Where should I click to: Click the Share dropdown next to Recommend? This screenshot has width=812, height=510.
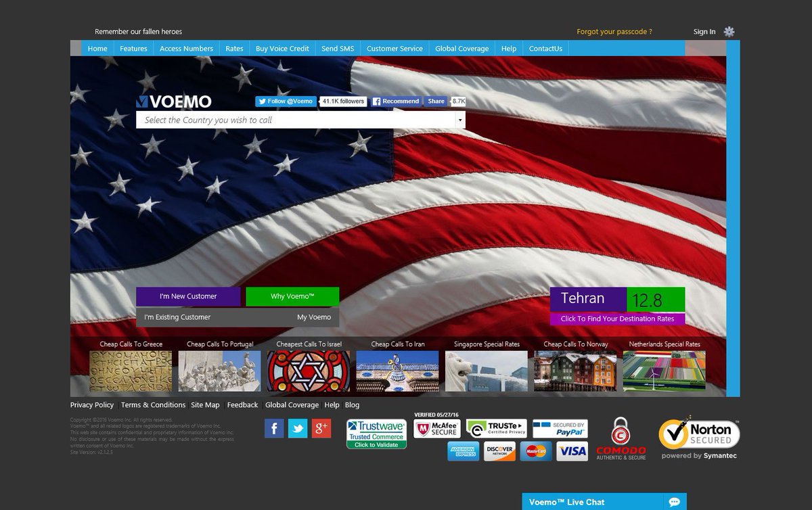click(x=436, y=101)
